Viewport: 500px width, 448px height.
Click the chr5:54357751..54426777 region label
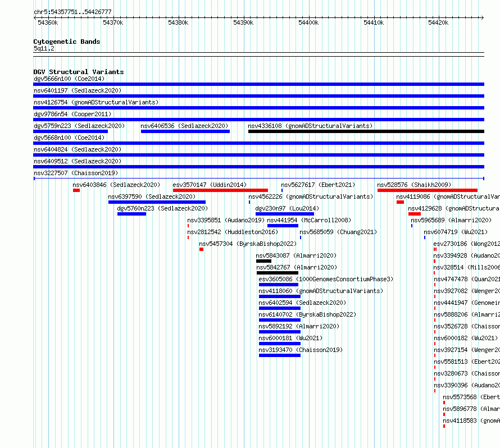tap(72, 12)
